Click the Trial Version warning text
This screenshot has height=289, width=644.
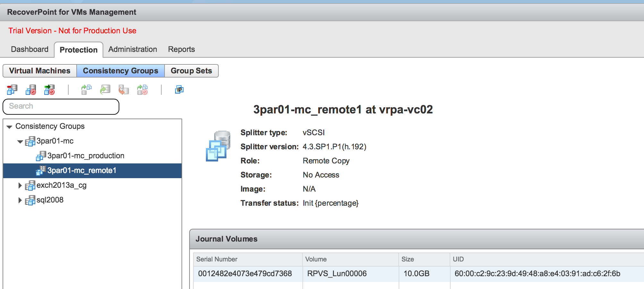[72, 31]
